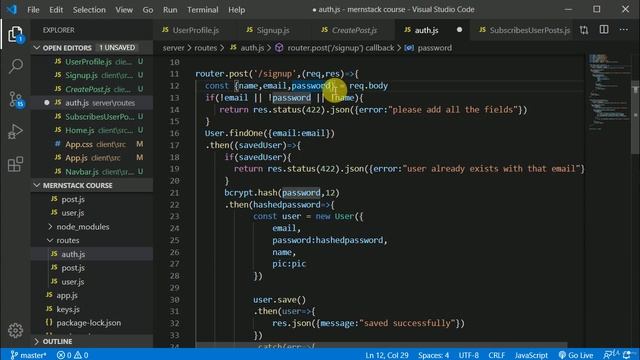640x360 pixels.
Task: Open More Actions ellipsis in editor toolbar
Action: click(x=624, y=30)
